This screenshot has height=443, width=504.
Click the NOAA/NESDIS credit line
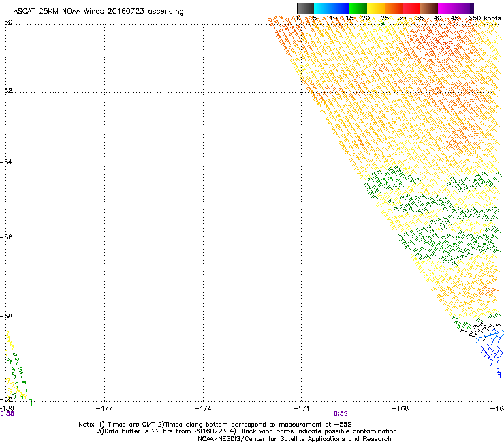[x=294, y=439]
